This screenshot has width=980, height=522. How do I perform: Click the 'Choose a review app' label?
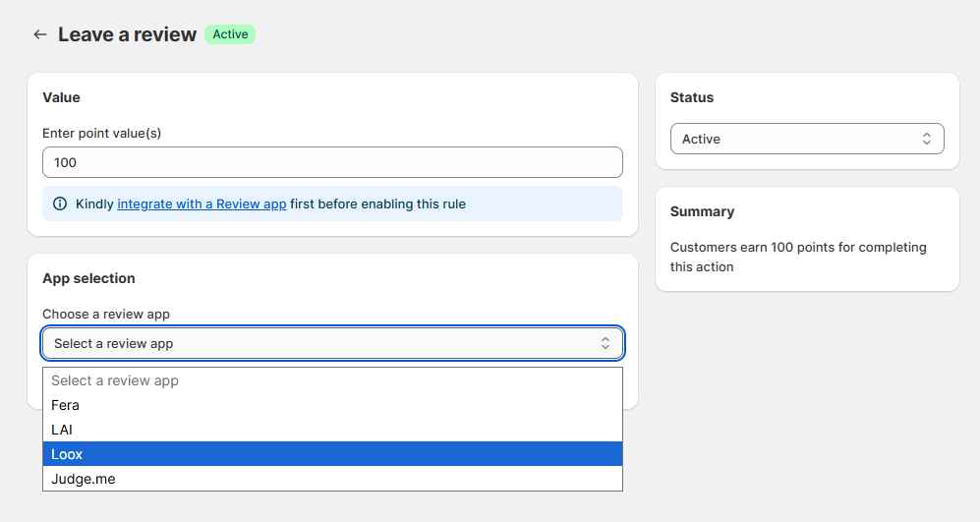pyautogui.click(x=106, y=314)
